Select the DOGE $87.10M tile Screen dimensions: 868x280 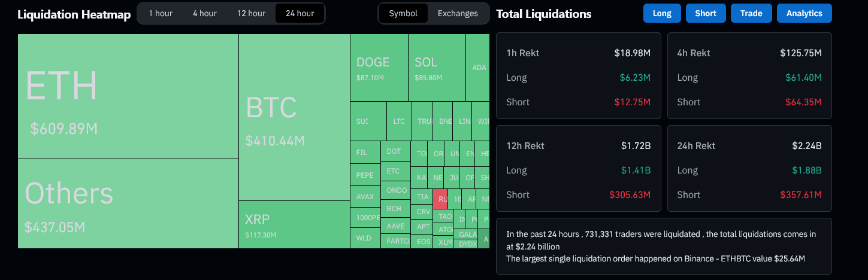click(379, 68)
